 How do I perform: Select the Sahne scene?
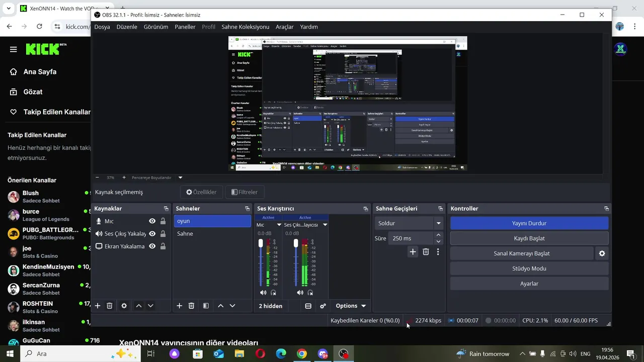212,234
